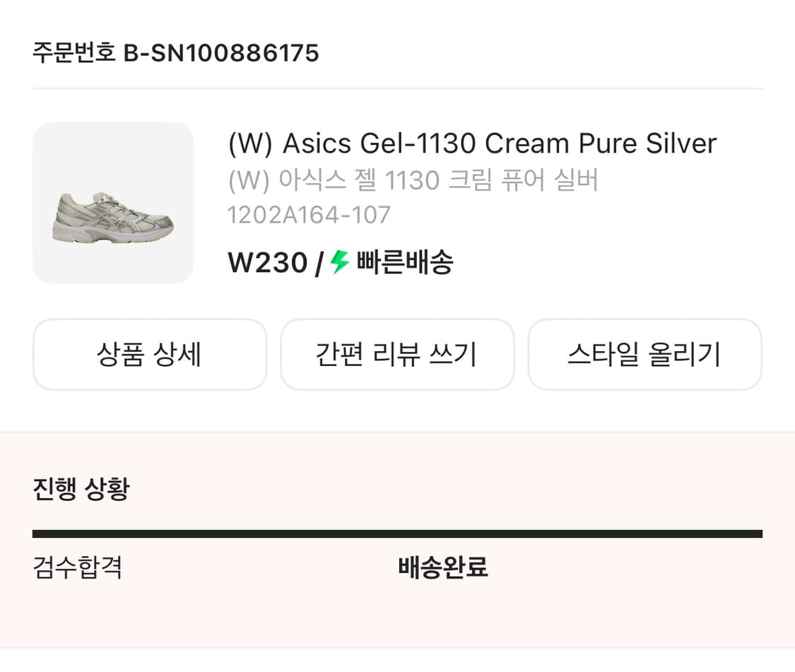Click the W230 size text

[x=267, y=264]
